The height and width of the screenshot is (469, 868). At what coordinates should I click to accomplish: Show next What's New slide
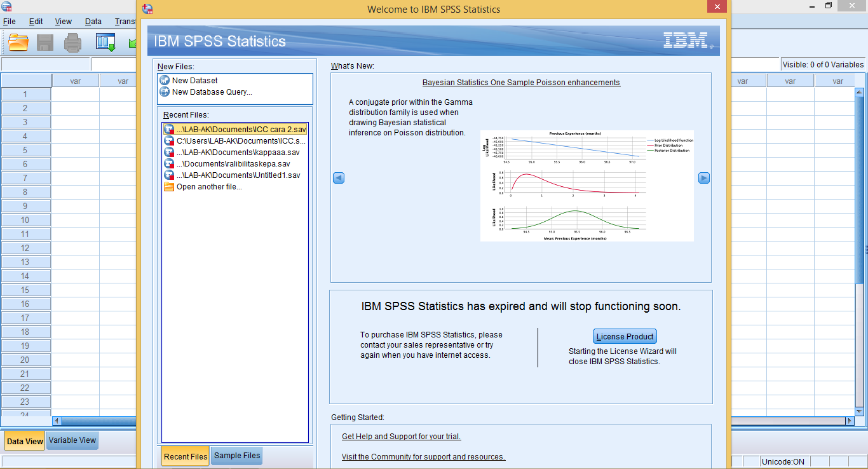(704, 178)
